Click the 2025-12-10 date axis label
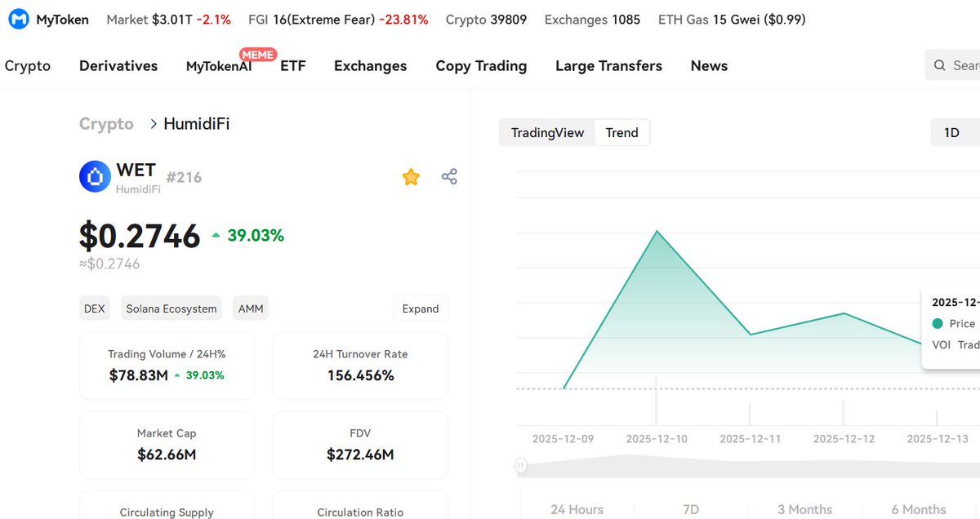The height and width of the screenshot is (519, 980). (657, 439)
